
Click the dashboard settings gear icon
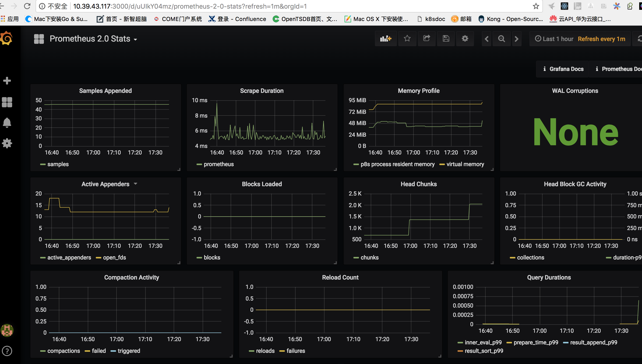tap(465, 39)
